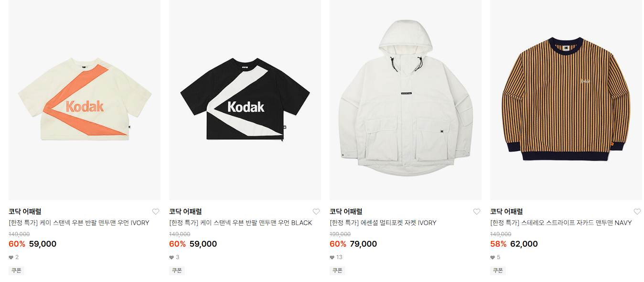644x282 pixels.
Task: Open the ivory Kodak tee product image
Action: 85,100
